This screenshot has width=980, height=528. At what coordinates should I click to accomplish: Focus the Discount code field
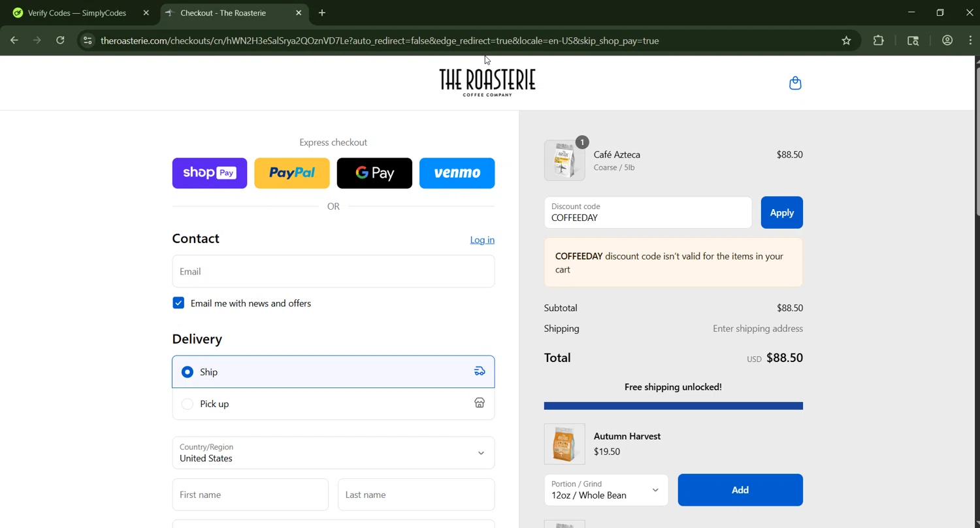tap(648, 212)
